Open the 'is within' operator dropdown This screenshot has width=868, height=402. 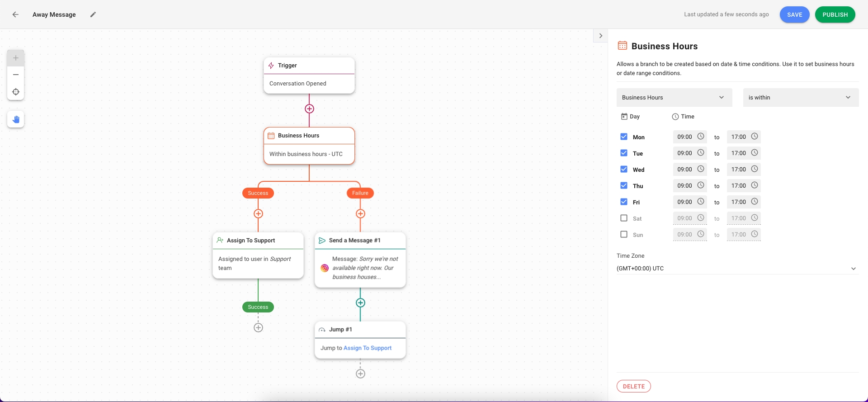point(801,97)
